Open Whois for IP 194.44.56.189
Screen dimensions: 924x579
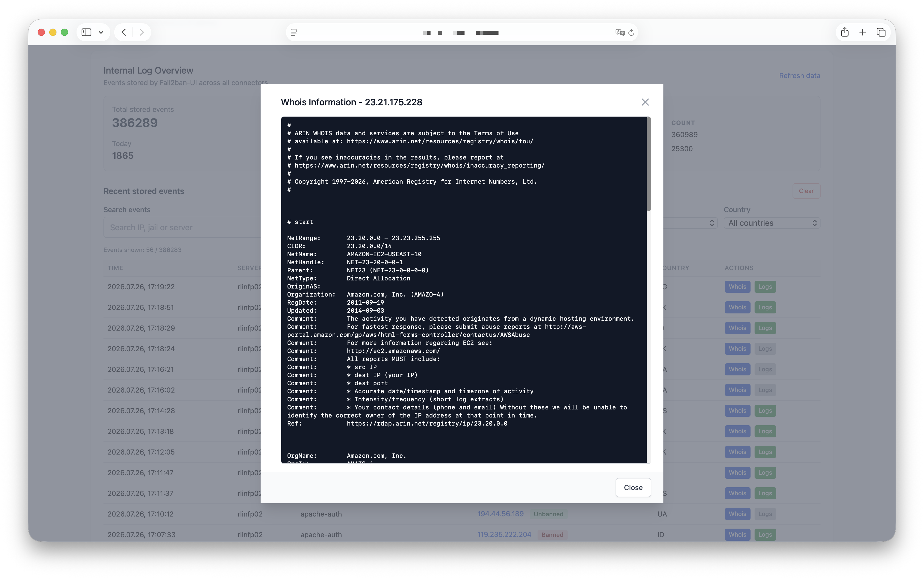coord(737,514)
